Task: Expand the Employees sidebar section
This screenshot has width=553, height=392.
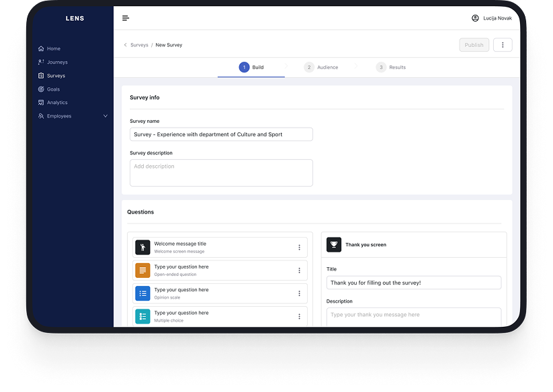Action: (x=105, y=116)
